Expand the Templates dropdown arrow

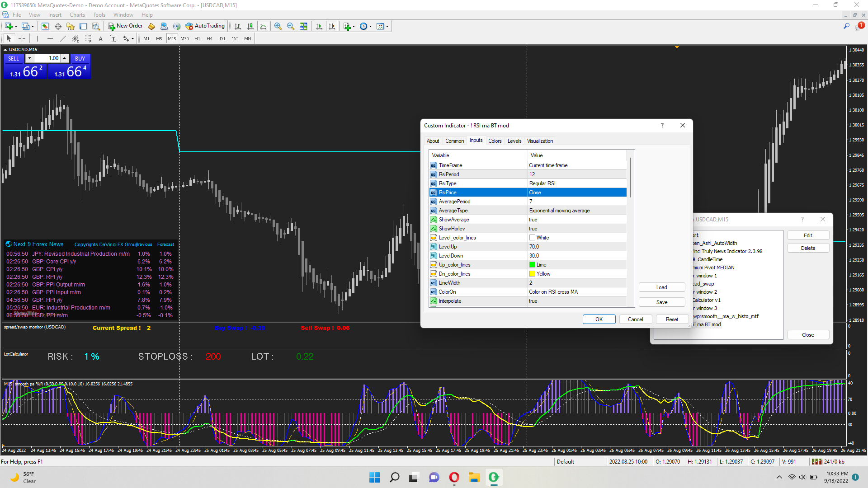tap(387, 26)
